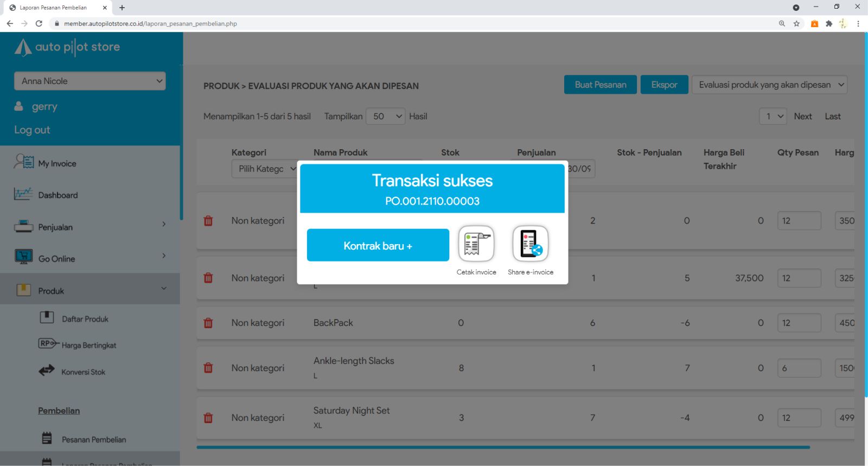This screenshot has width=868, height=466.
Task: Click the Qty Pesan field for BackPack
Action: (x=799, y=323)
